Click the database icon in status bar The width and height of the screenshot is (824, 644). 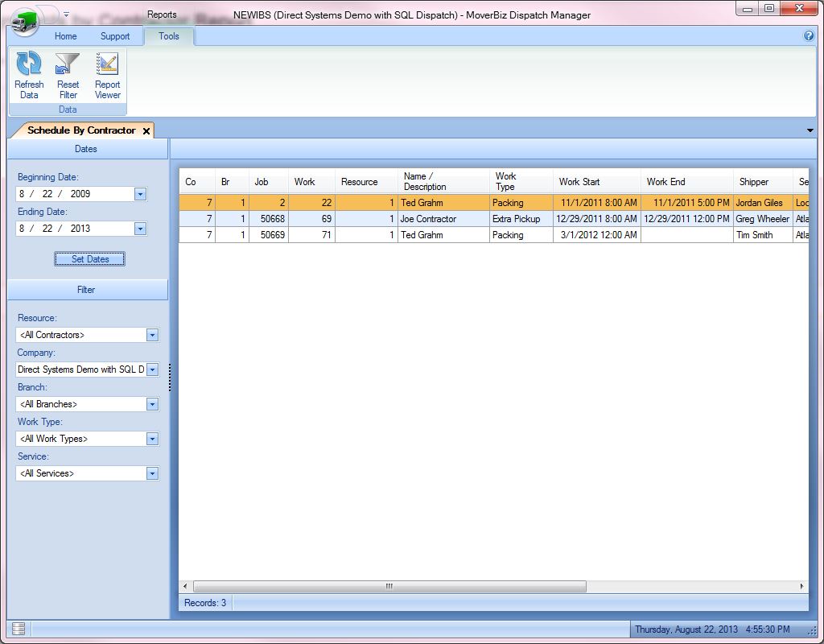coord(19,629)
